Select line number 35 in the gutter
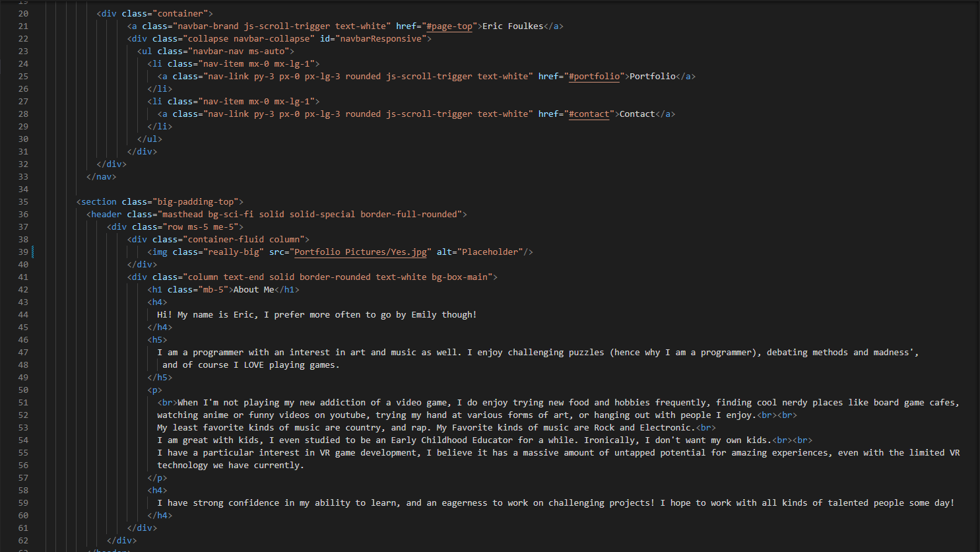This screenshot has height=552, width=980. (23, 202)
